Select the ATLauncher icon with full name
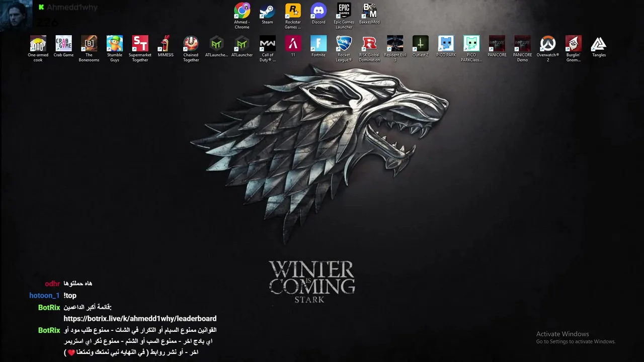 (x=242, y=46)
